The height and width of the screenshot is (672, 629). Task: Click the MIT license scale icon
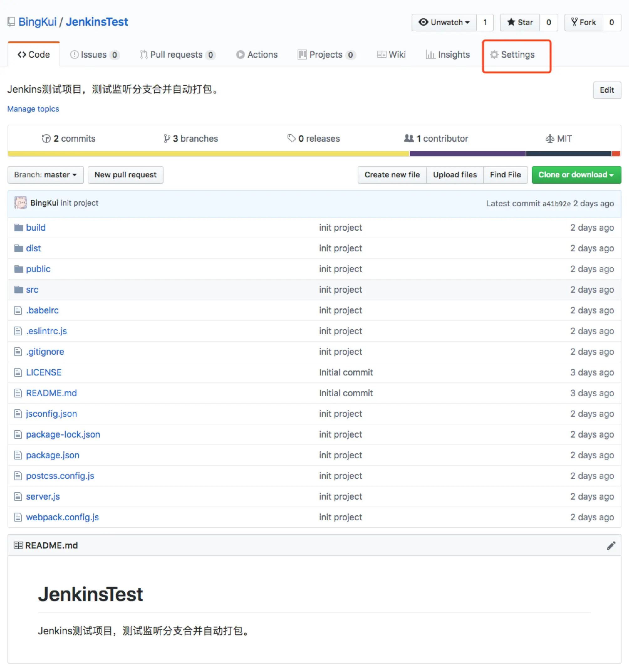click(x=550, y=139)
